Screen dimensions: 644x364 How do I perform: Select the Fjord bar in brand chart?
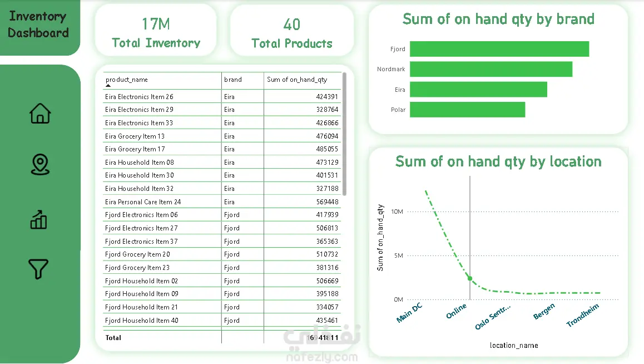click(499, 49)
